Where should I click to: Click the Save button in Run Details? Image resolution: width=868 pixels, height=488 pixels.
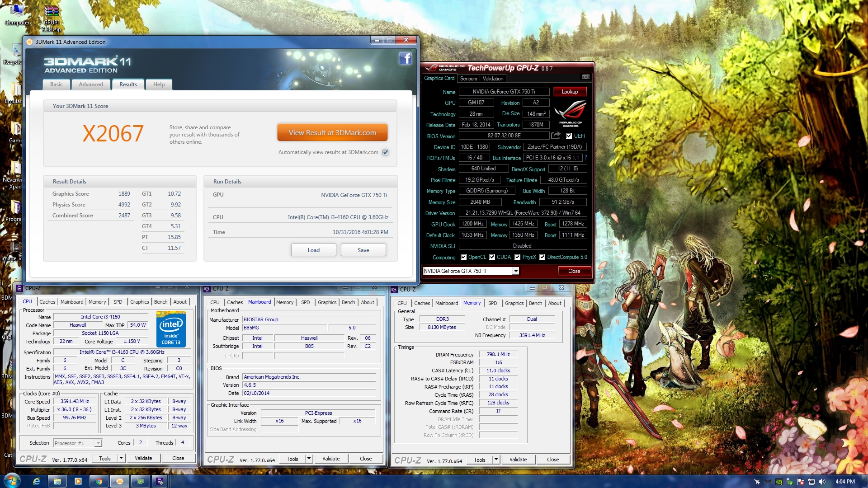[363, 250]
